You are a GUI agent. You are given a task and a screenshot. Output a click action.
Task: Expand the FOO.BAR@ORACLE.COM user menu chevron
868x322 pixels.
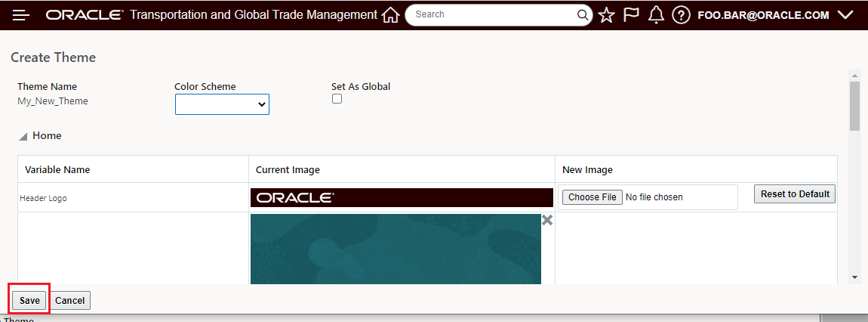pyautogui.click(x=845, y=15)
